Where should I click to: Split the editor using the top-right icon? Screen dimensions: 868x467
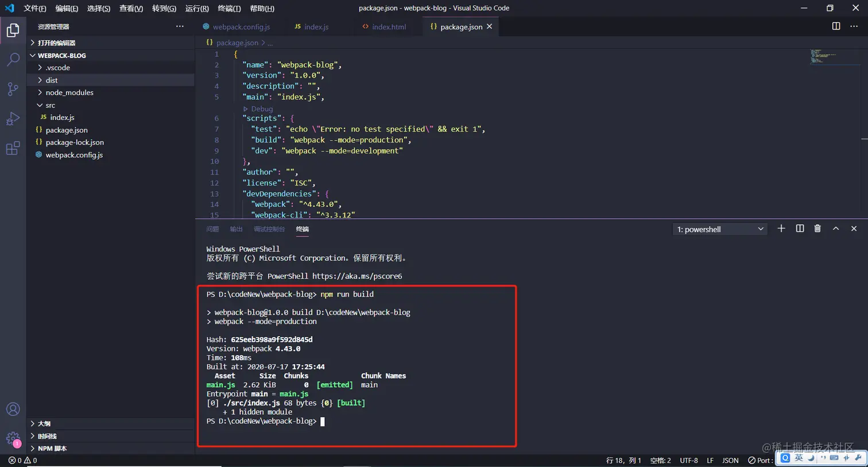[835, 26]
